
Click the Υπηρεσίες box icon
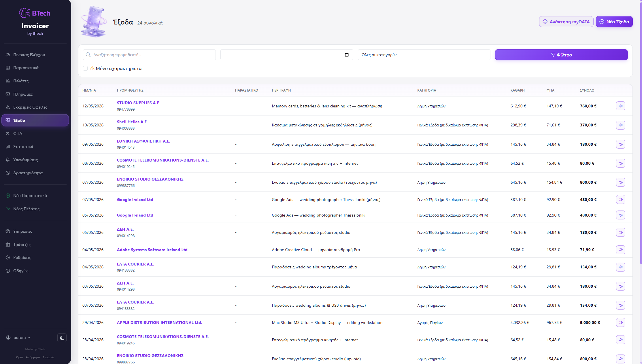pyautogui.click(x=8, y=231)
